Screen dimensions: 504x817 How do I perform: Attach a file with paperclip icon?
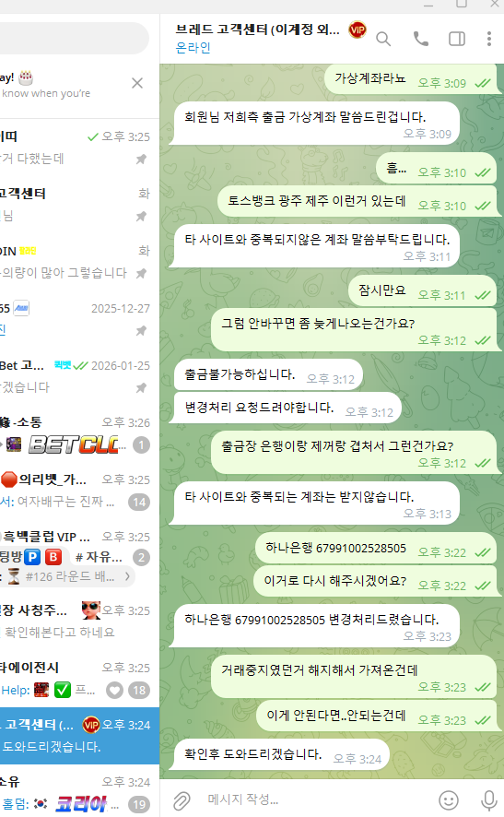182,800
